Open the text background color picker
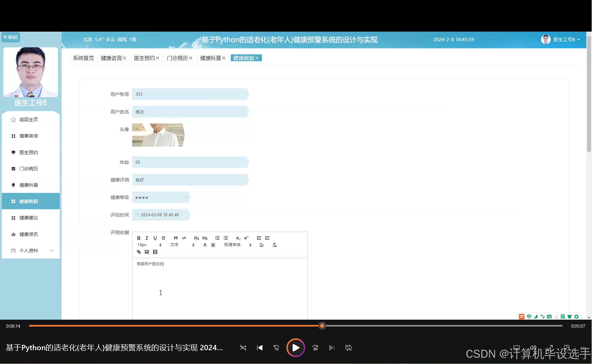 pyautogui.click(x=213, y=245)
